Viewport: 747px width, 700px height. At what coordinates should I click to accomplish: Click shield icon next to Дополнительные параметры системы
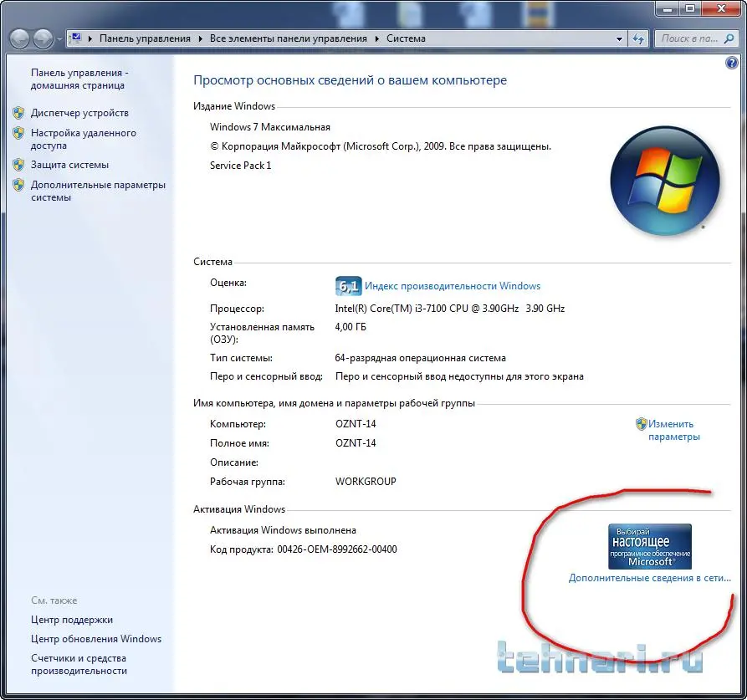pyautogui.click(x=18, y=185)
